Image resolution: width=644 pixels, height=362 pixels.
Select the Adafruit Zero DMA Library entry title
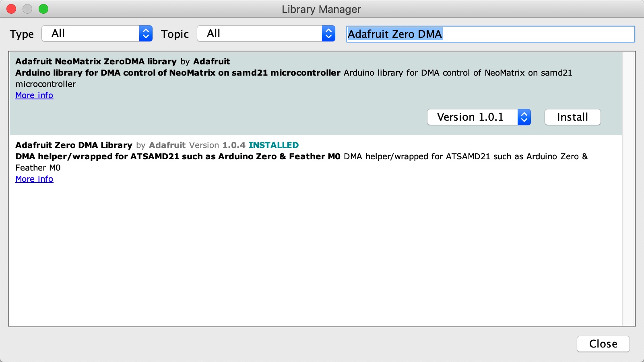(x=74, y=145)
